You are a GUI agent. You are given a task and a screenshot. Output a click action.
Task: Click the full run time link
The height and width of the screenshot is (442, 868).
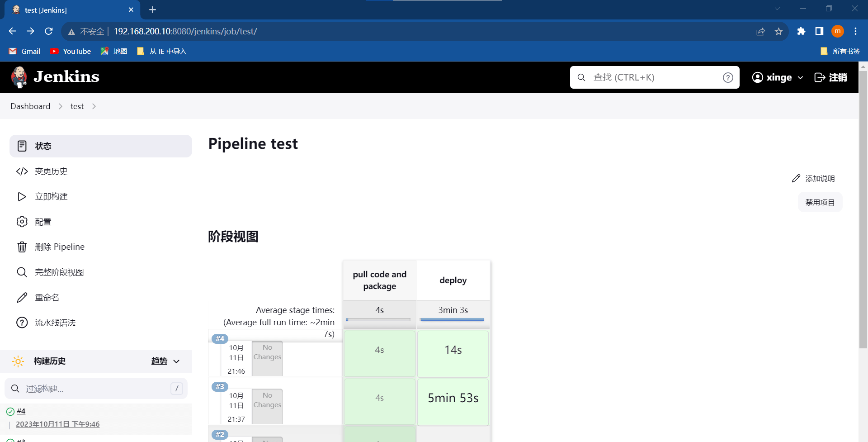[x=265, y=322]
